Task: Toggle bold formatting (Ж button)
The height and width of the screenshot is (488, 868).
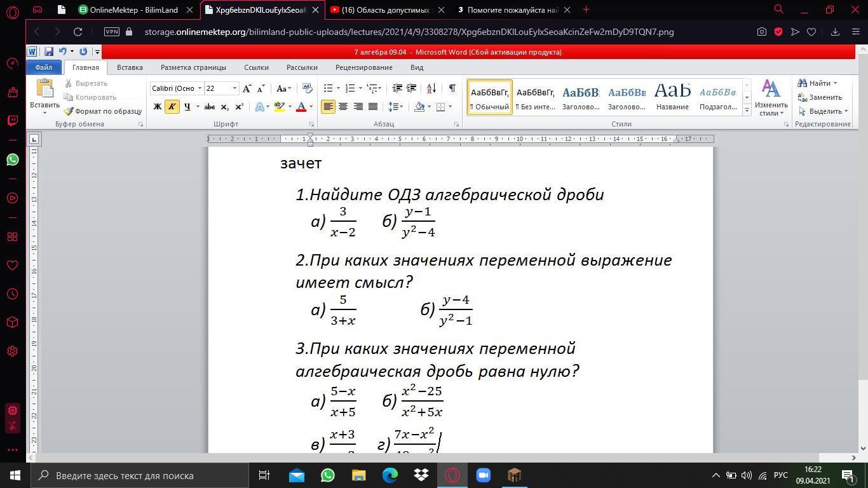Action: click(x=158, y=107)
